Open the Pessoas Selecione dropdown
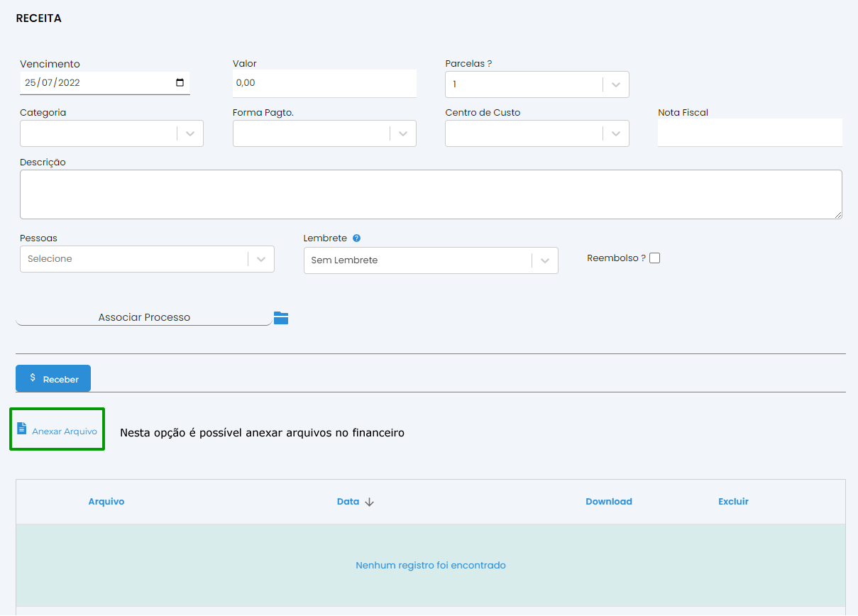The image size is (858, 616). [x=260, y=259]
